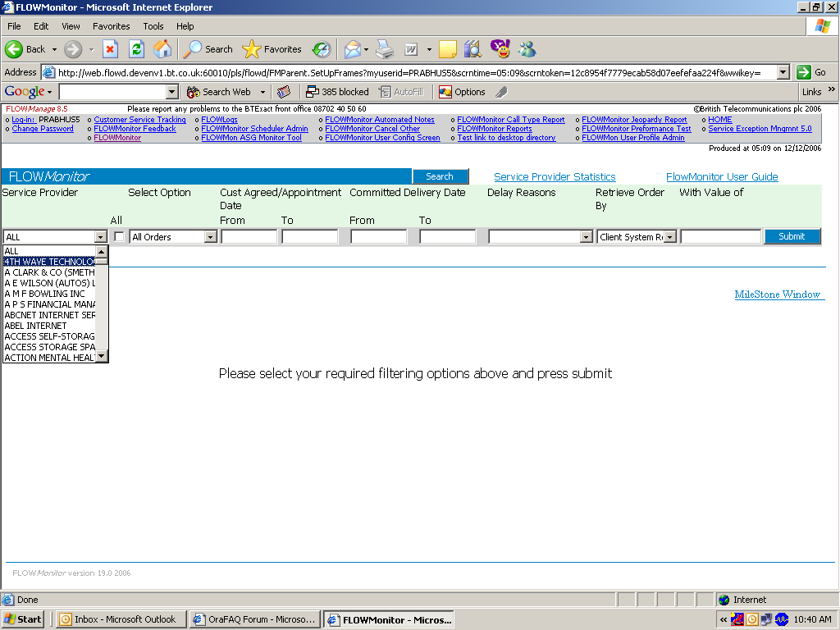Open the HOME link
This screenshot has height=630, width=840.
pos(720,120)
